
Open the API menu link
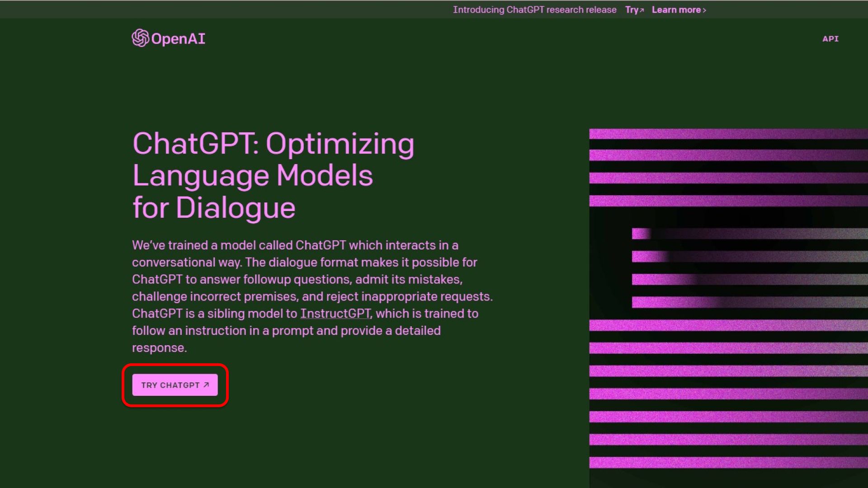tap(830, 39)
